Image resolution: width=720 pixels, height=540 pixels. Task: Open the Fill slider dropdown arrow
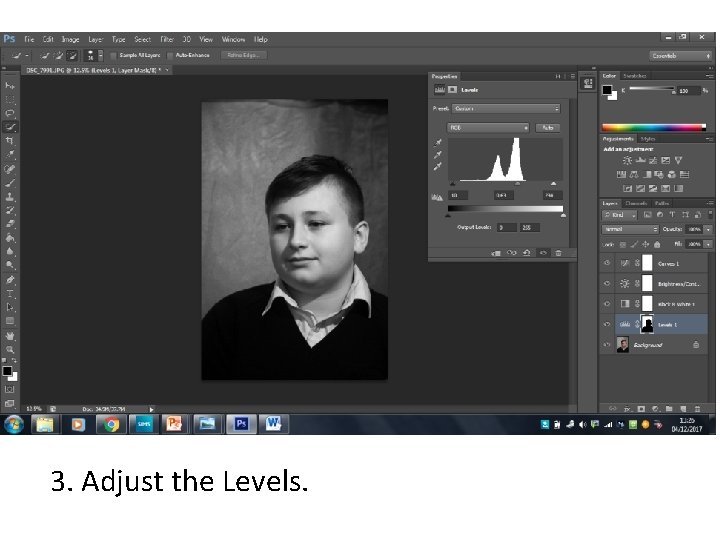point(709,244)
